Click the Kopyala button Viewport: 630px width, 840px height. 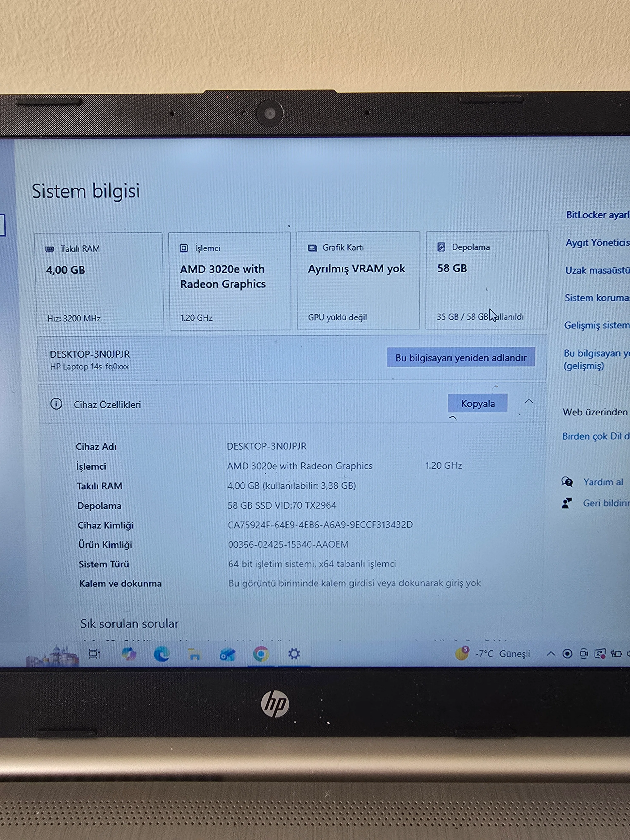pyautogui.click(x=477, y=403)
